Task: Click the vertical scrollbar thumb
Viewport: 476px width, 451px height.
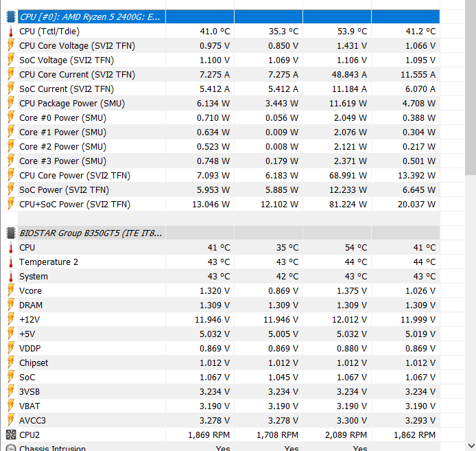Action: [471, 87]
